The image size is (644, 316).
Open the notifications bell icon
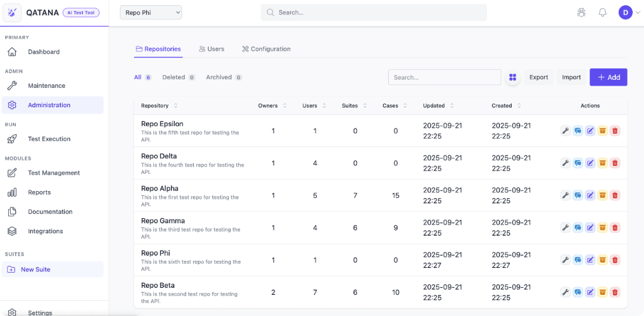coord(602,12)
